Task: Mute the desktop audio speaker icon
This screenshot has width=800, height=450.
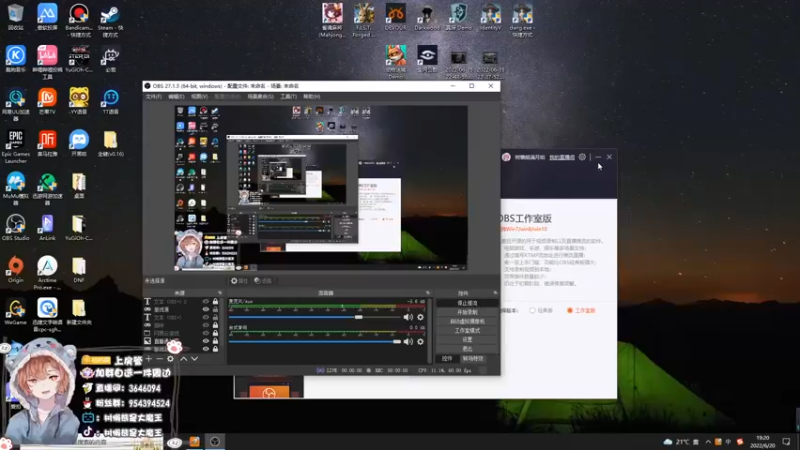Action: pyautogui.click(x=408, y=342)
